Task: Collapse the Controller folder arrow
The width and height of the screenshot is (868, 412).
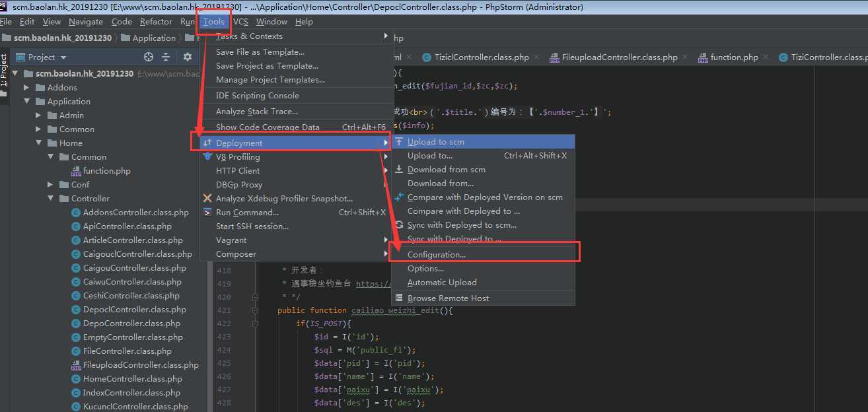Action: [50, 199]
